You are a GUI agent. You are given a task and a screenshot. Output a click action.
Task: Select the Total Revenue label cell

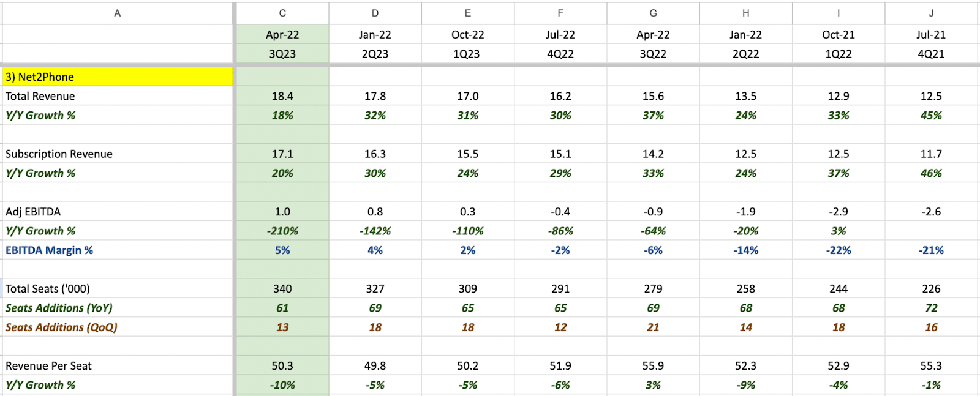pos(117,96)
